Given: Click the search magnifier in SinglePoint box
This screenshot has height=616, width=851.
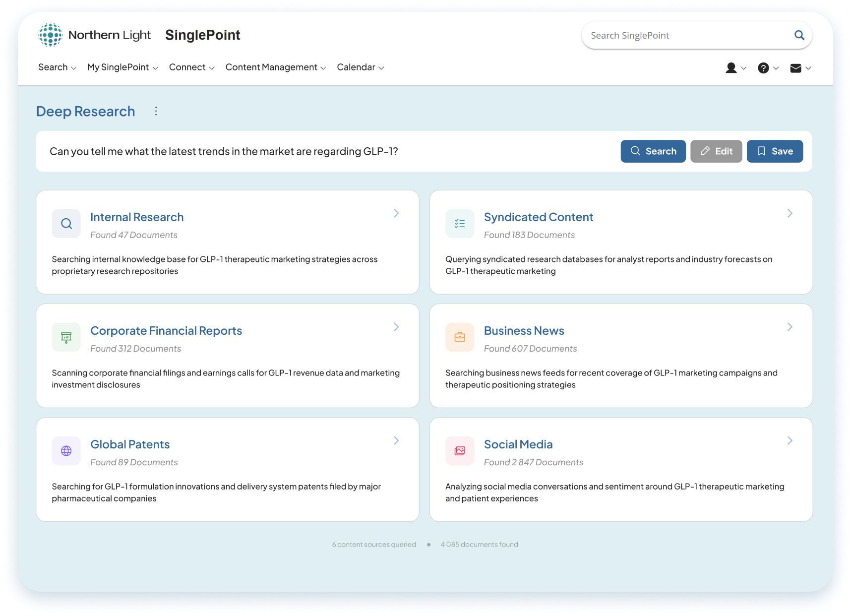Looking at the screenshot, I should pos(799,35).
